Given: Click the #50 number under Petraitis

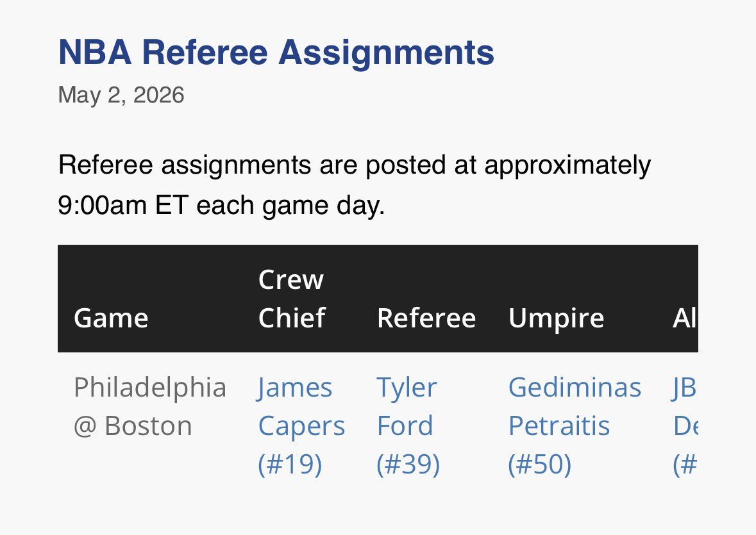Looking at the screenshot, I should (x=539, y=465).
